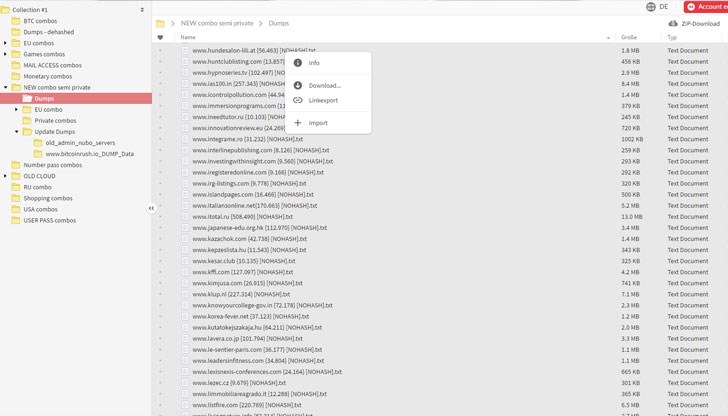Collapse the Update Dumps folder arrow

click(16, 132)
